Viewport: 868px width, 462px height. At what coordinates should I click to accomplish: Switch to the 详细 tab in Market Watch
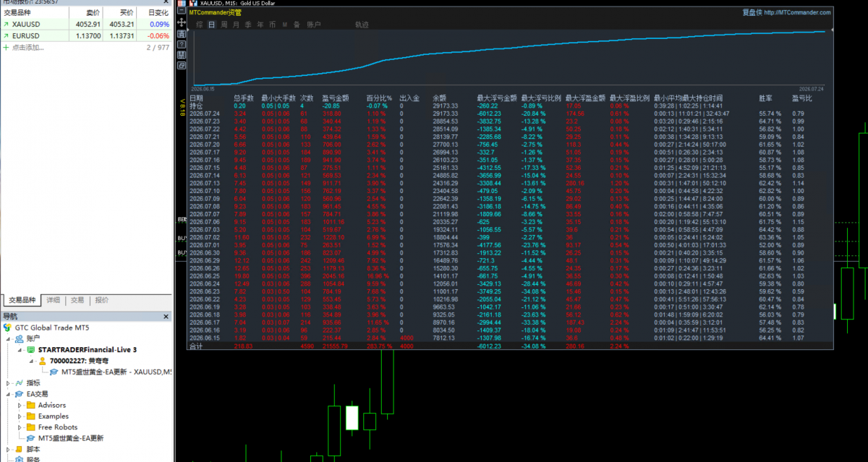pos(54,300)
